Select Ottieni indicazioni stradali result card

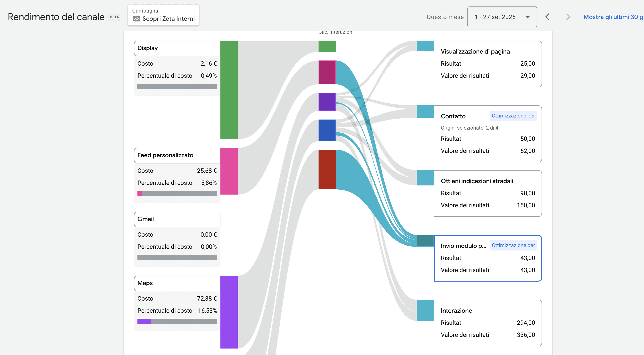tap(488, 193)
